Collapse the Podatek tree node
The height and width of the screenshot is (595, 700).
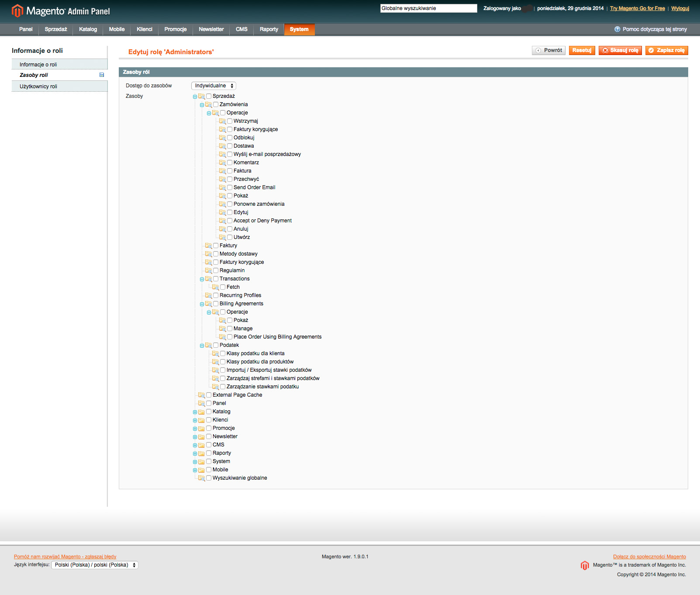[202, 346]
